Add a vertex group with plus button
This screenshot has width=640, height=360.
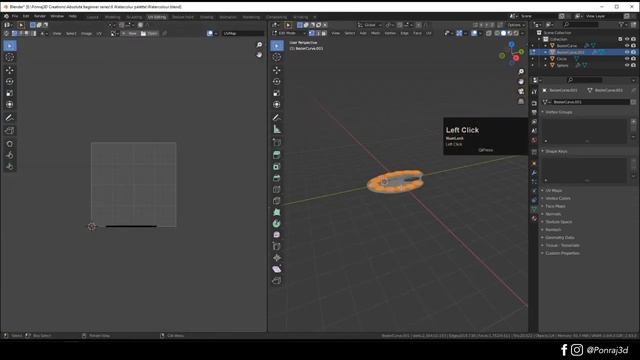633,121
